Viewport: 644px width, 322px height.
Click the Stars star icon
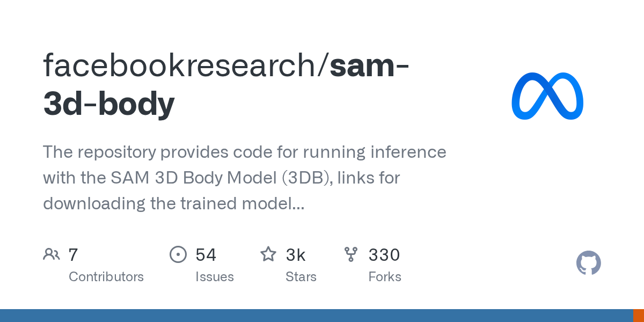(268, 254)
